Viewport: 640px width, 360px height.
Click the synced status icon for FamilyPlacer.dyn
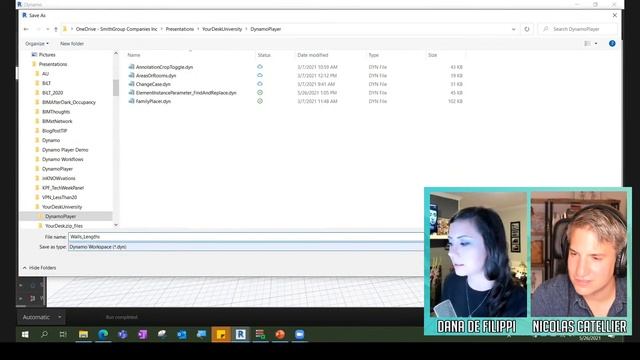click(260, 101)
